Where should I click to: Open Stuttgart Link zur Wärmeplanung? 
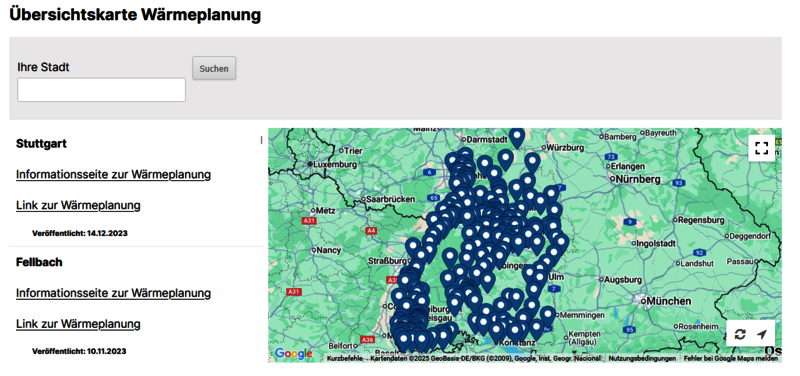(78, 206)
